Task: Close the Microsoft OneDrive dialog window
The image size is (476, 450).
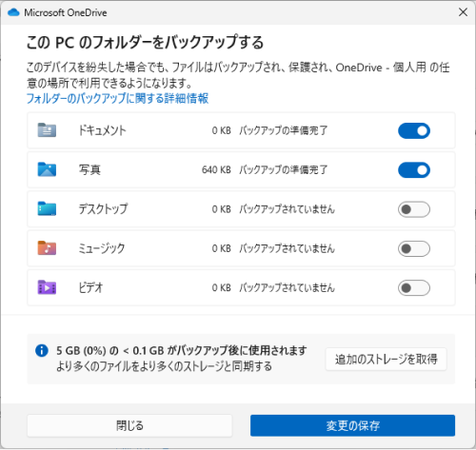Action: point(463,12)
